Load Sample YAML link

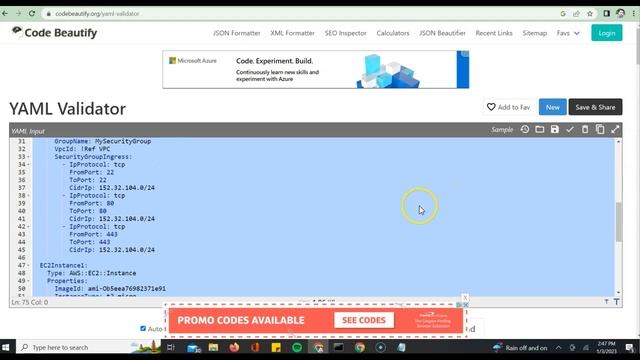tap(502, 130)
